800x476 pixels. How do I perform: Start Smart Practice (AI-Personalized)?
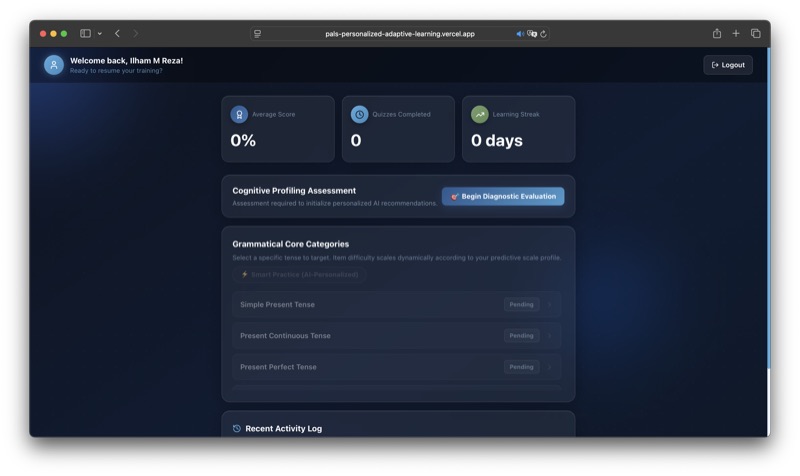pos(299,274)
